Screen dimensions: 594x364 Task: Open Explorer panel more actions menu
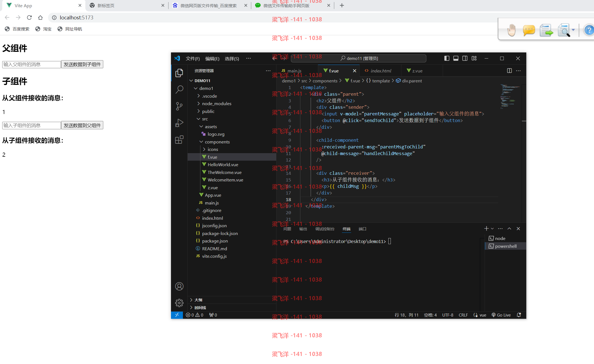[x=268, y=71]
